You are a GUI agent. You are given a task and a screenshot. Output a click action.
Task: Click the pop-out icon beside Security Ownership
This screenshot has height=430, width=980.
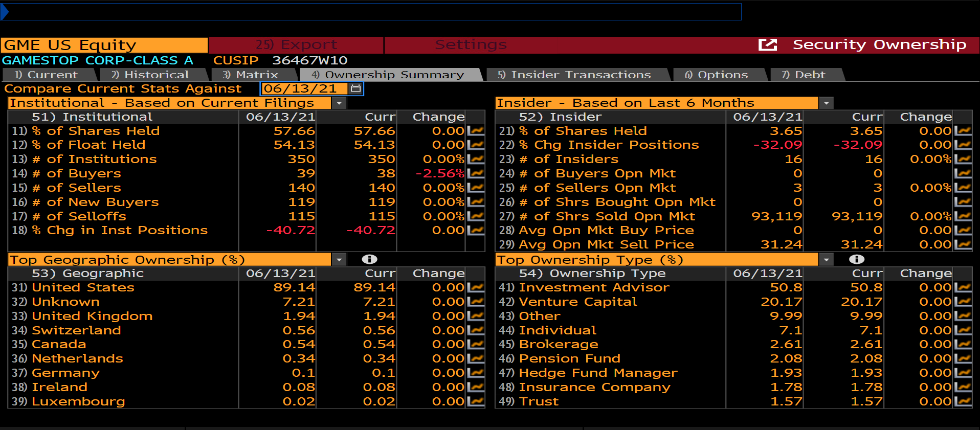pyautogui.click(x=767, y=45)
